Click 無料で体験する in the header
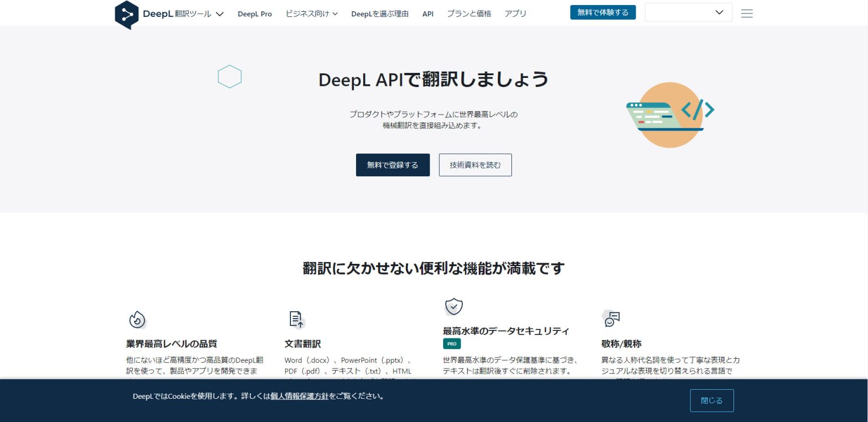The height and width of the screenshot is (422, 868). point(603,12)
